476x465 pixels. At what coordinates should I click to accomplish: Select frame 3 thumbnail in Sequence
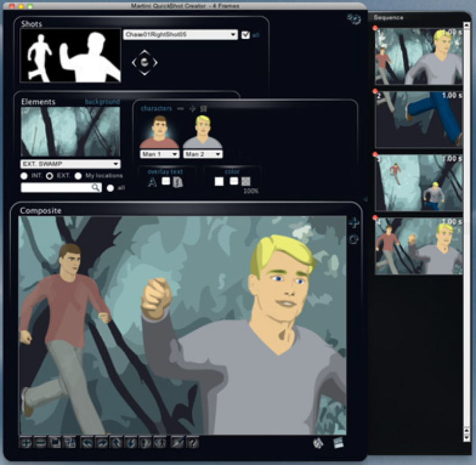point(418,183)
